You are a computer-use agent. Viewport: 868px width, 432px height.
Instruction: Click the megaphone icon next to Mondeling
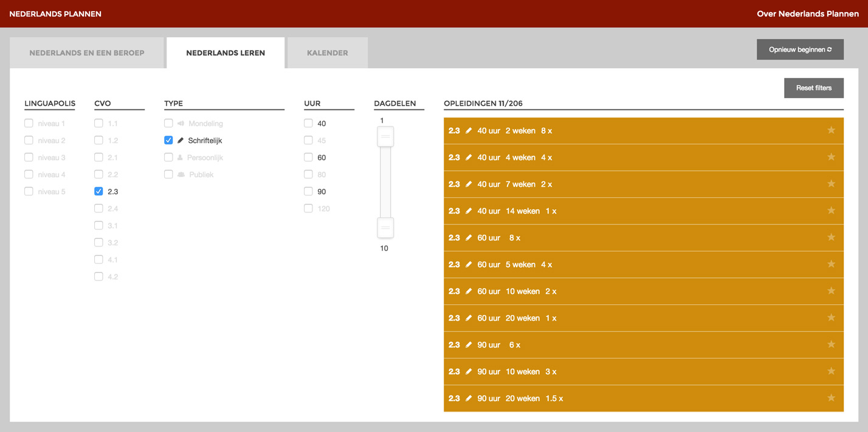(181, 124)
